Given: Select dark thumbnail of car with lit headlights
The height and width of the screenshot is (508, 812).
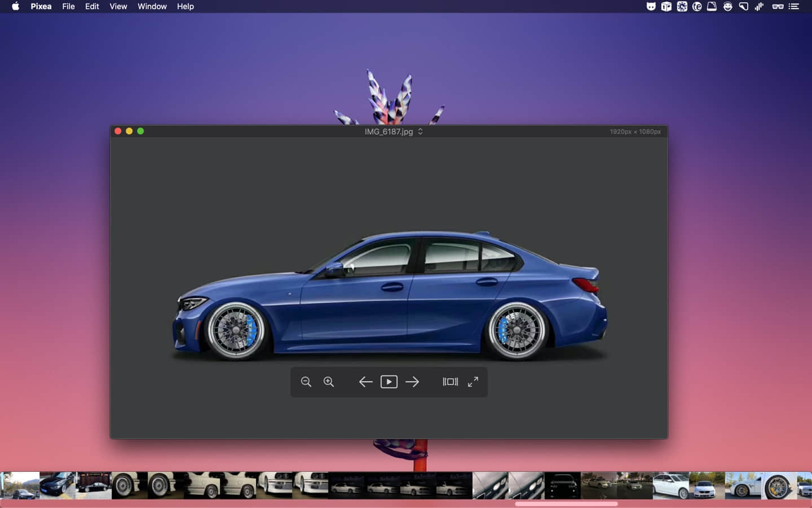Looking at the screenshot, I should [563, 486].
